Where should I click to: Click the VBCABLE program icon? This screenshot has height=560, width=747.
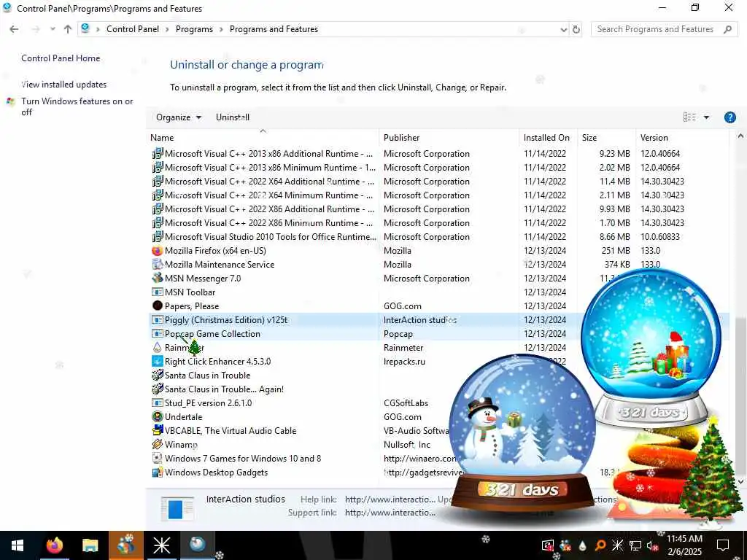[158, 430]
